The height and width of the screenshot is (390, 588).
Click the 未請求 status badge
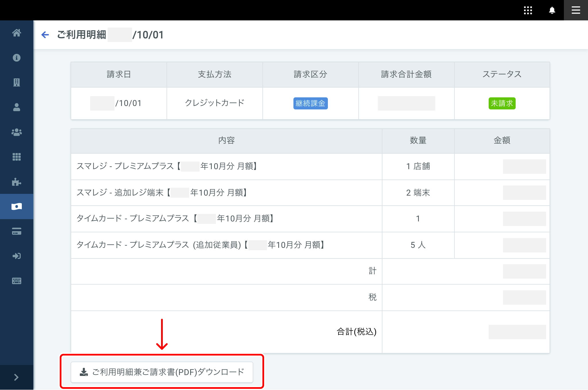[502, 103]
